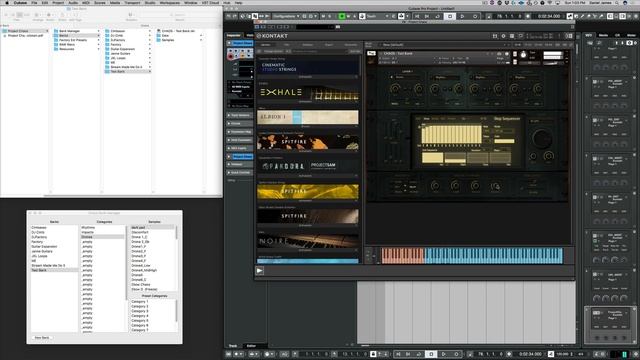Select the Inspector tab in Cubase
This screenshot has height=360, width=640.
pyautogui.click(x=233, y=36)
